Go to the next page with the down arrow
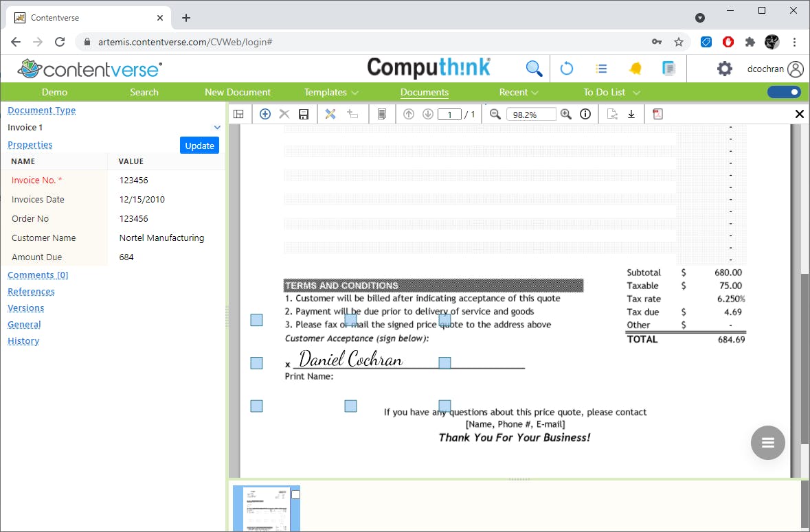 [x=428, y=114]
